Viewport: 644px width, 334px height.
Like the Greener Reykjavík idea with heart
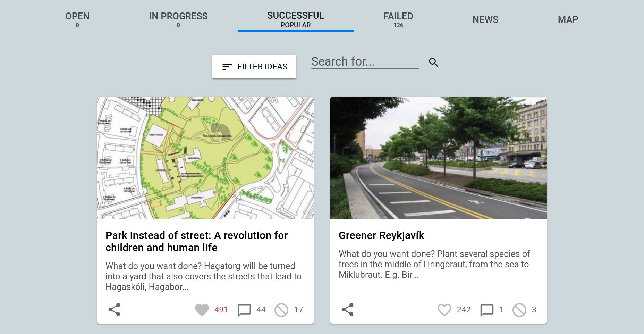coord(444,310)
